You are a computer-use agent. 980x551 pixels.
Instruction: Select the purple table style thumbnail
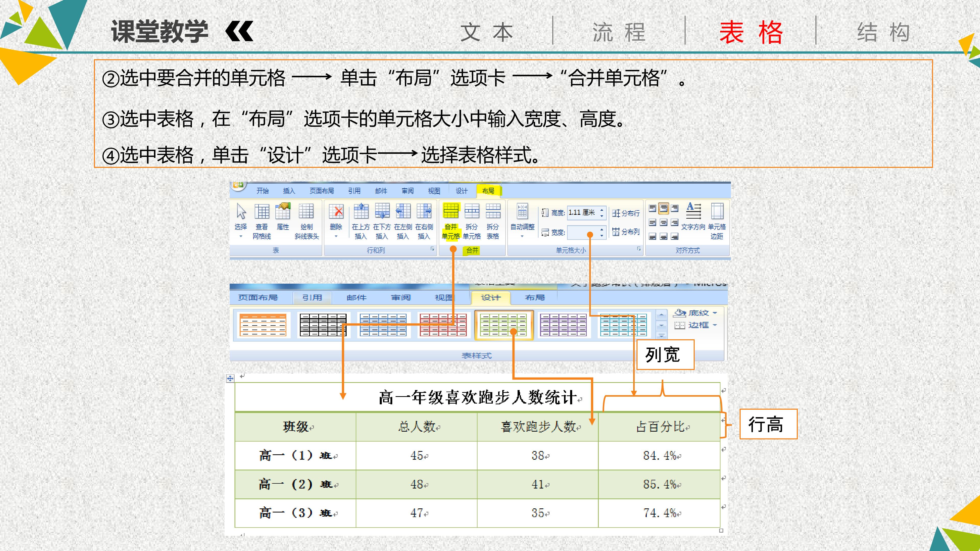(x=563, y=325)
